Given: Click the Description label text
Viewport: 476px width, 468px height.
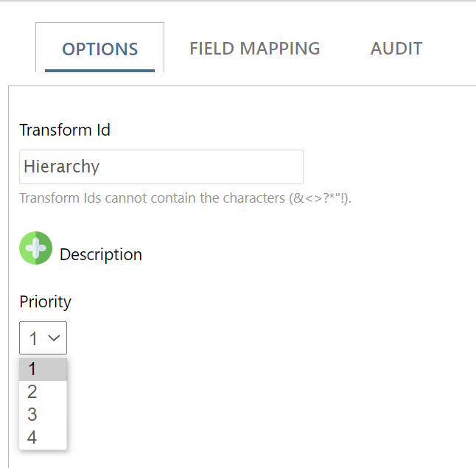Looking at the screenshot, I should (x=101, y=254).
